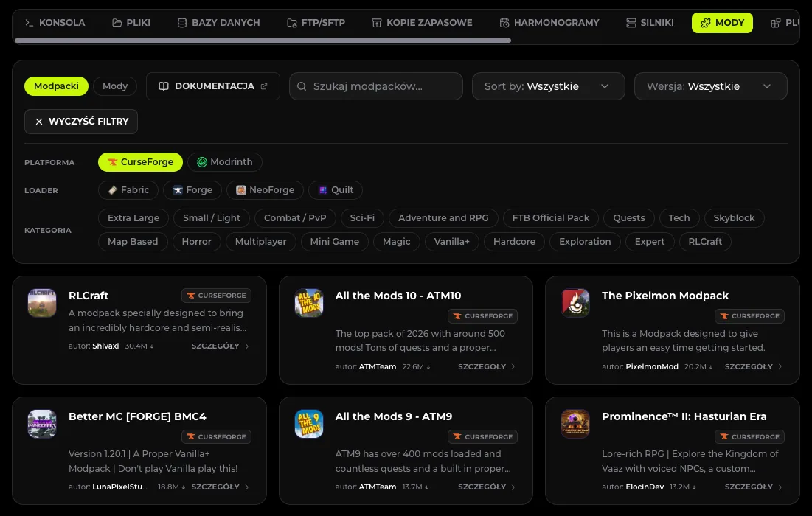The image size is (812, 516).
Task: Open Szczegóły for All the Mods 10
Action: tap(487, 366)
